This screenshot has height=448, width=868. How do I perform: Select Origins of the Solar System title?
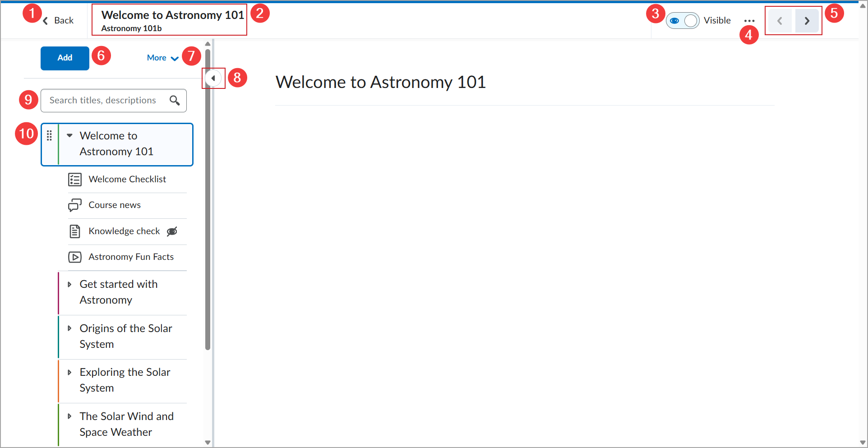[x=126, y=336]
